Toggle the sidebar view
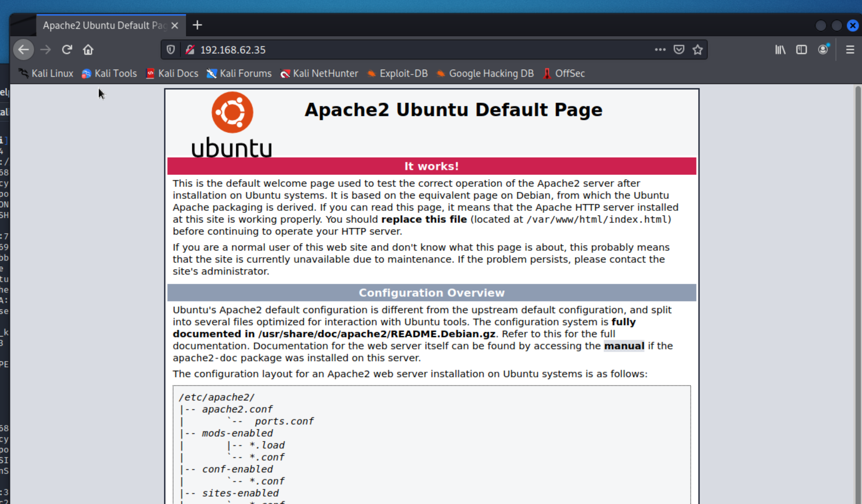862x504 pixels. click(801, 50)
